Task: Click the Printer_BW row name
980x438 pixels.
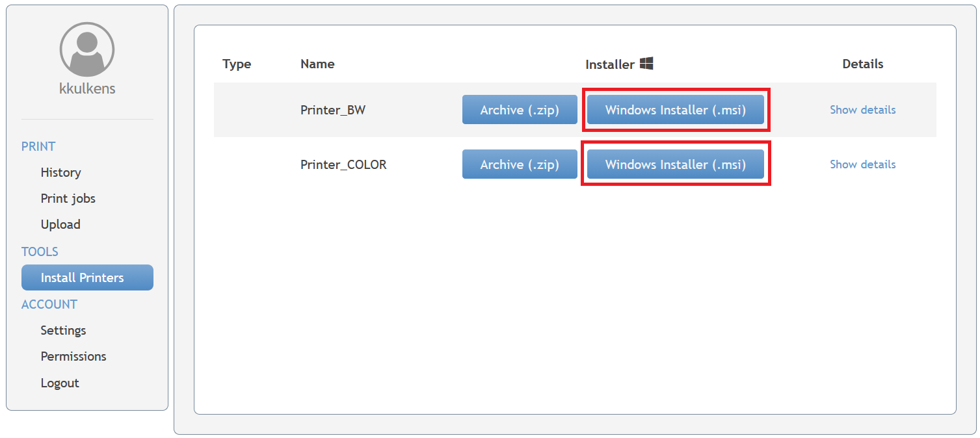Action: [333, 110]
